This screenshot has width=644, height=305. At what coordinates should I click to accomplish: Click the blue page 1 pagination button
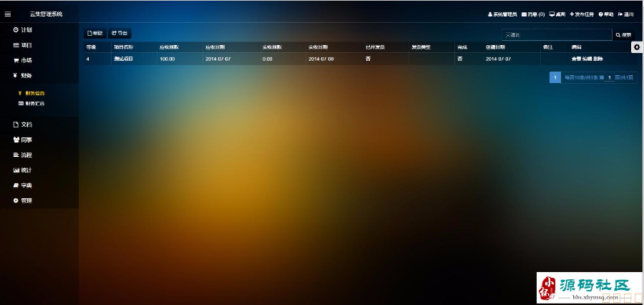(x=555, y=77)
